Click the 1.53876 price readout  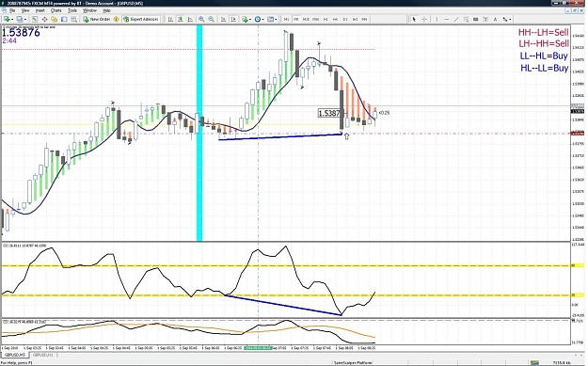tap(21, 33)
